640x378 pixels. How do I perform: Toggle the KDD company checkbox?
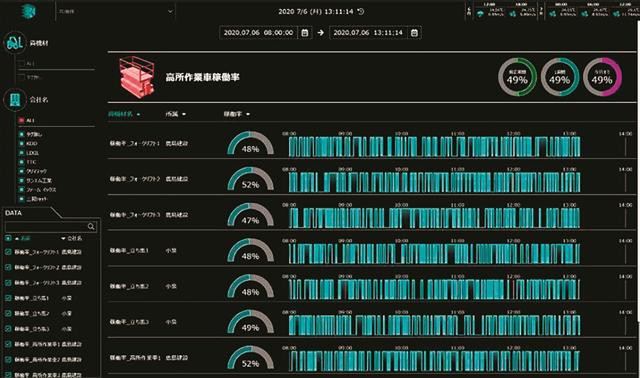point(22,143)
